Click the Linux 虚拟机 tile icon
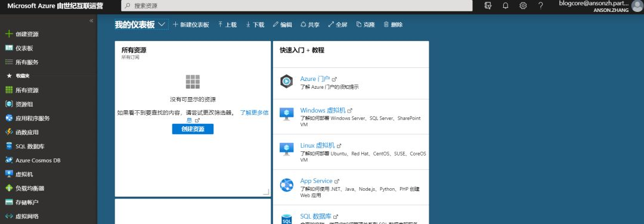Image resolution: width=644 pixels, height=224 pixels. pyautogui.click(x=286, y=149)
